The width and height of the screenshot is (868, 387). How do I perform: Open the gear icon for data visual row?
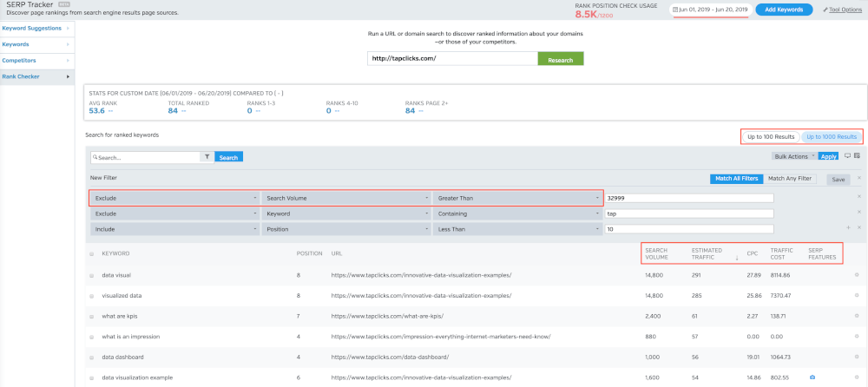[857, 274]
